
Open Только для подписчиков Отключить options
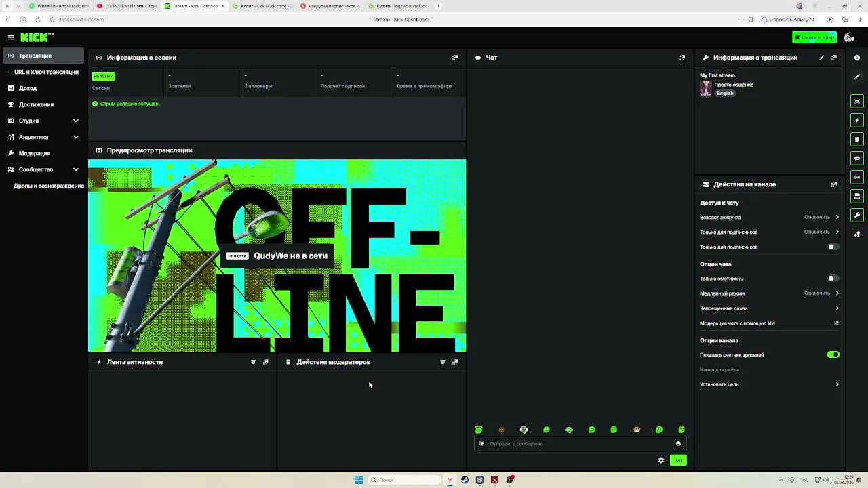click(770, 232)
